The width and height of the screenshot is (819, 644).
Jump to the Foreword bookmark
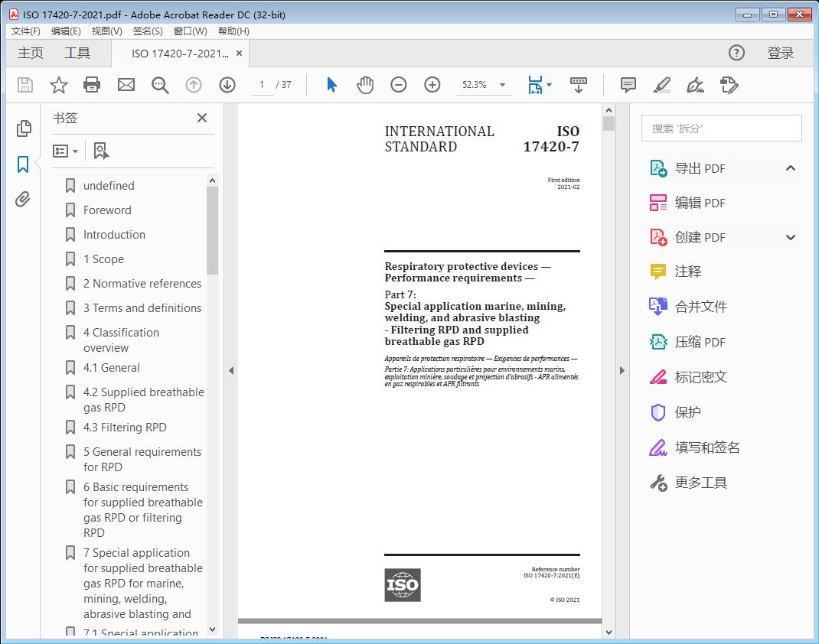coord(107,210)
